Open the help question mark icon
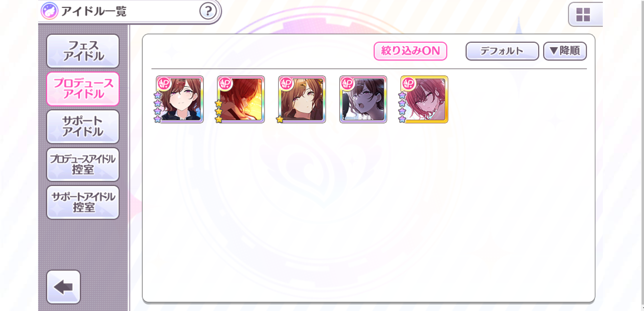The height and width of the screenshot is (311, 644). pyautogui.click(x=208, y=11)
